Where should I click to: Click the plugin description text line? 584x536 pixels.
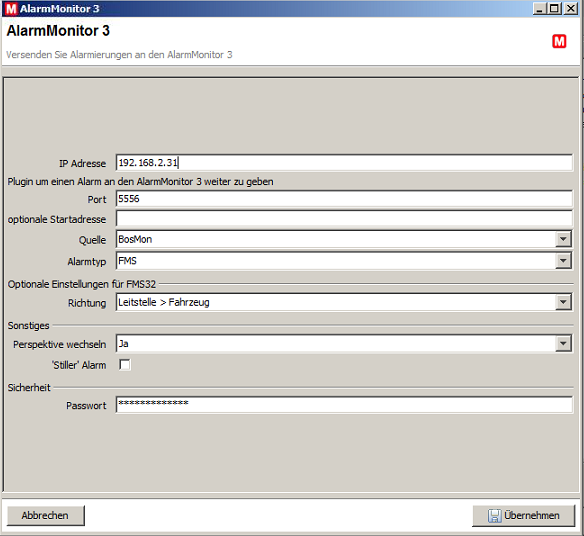coord(140,182)
